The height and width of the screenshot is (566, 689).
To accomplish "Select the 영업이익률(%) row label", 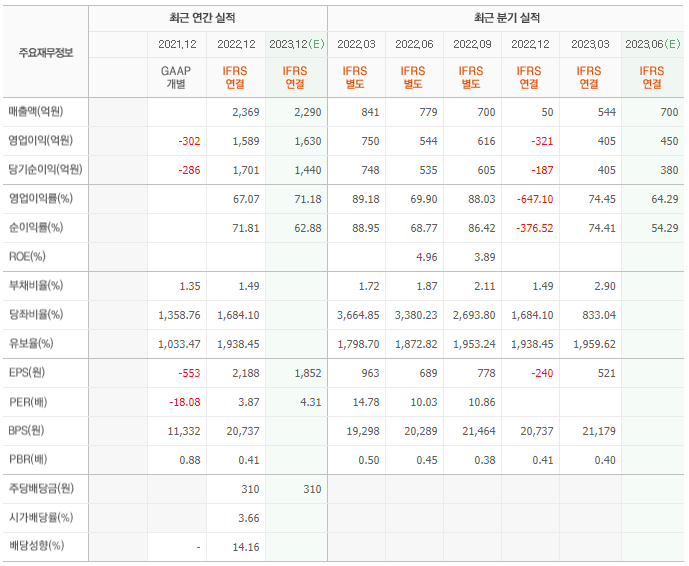I will click(41, 199).
